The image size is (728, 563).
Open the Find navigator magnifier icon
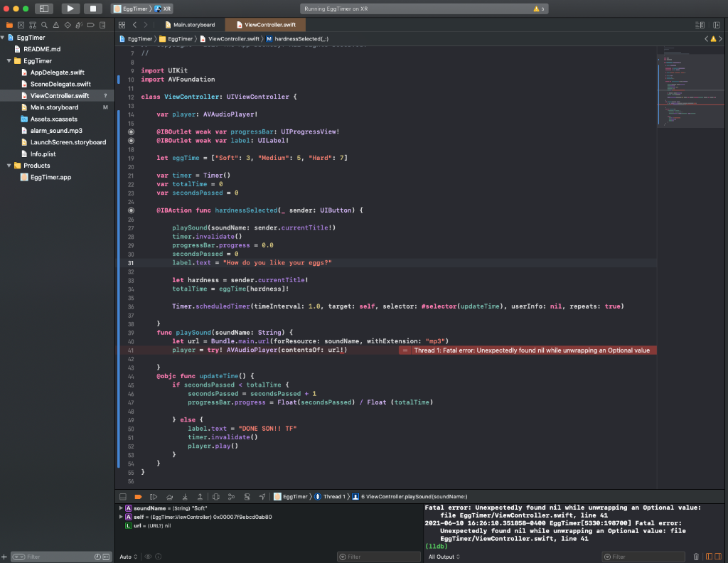(x=44, y=25)
